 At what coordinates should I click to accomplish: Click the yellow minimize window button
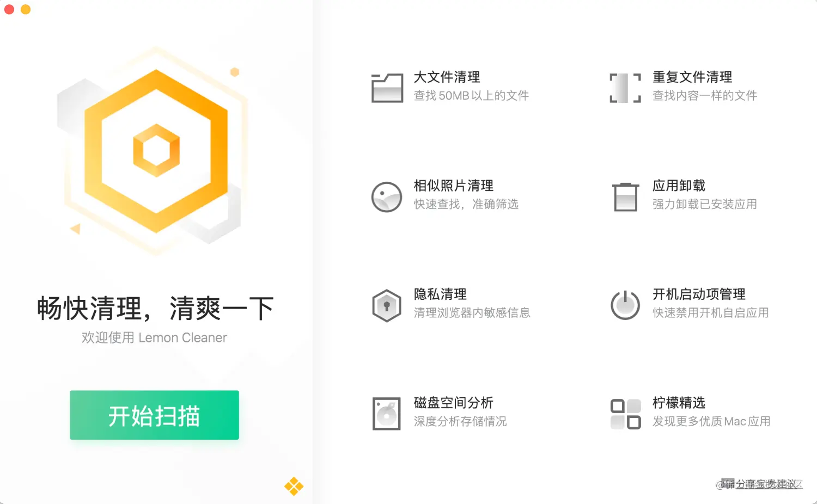(26, 9)
